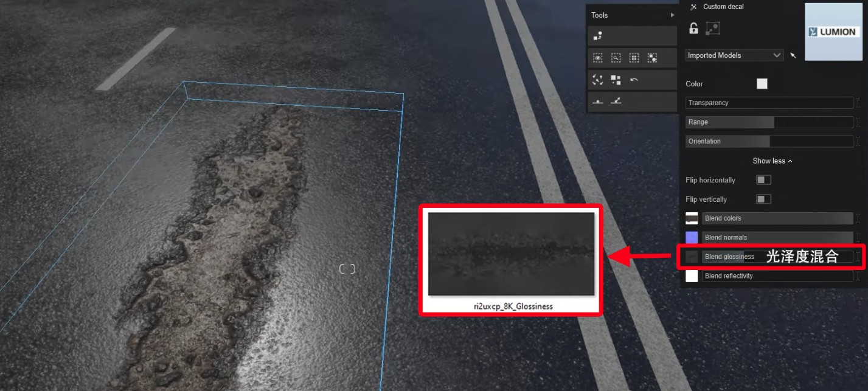Screen dimensions: 868x391
Task: Toggle Flip vertically switch
Action: pyautogui.click(x=763, y=199)
